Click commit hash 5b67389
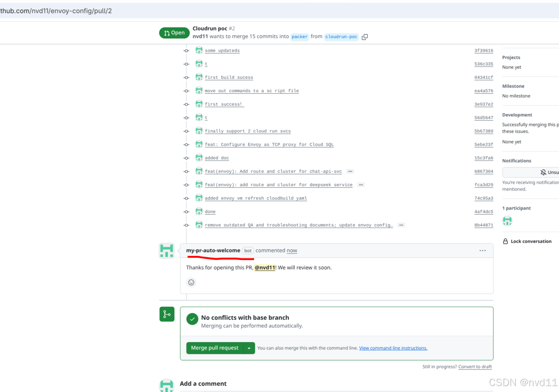Screen dimensions: 559x392 (484, 131)
